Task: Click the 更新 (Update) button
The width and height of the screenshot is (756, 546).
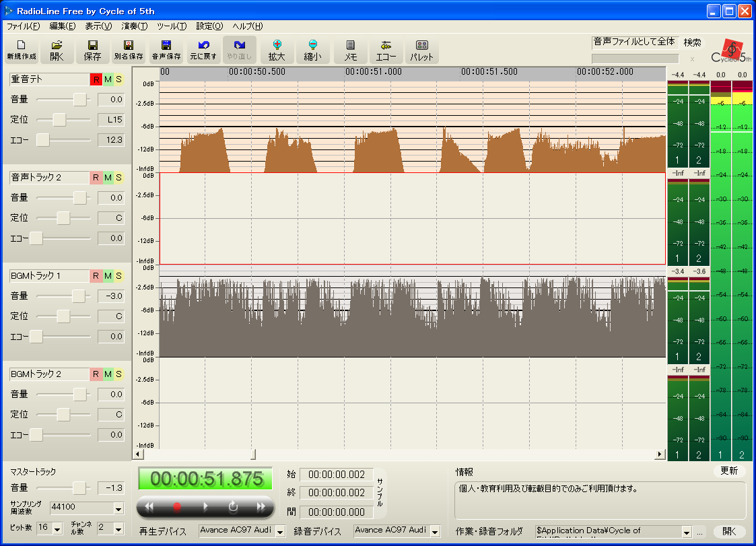Action: coord(729,471)
